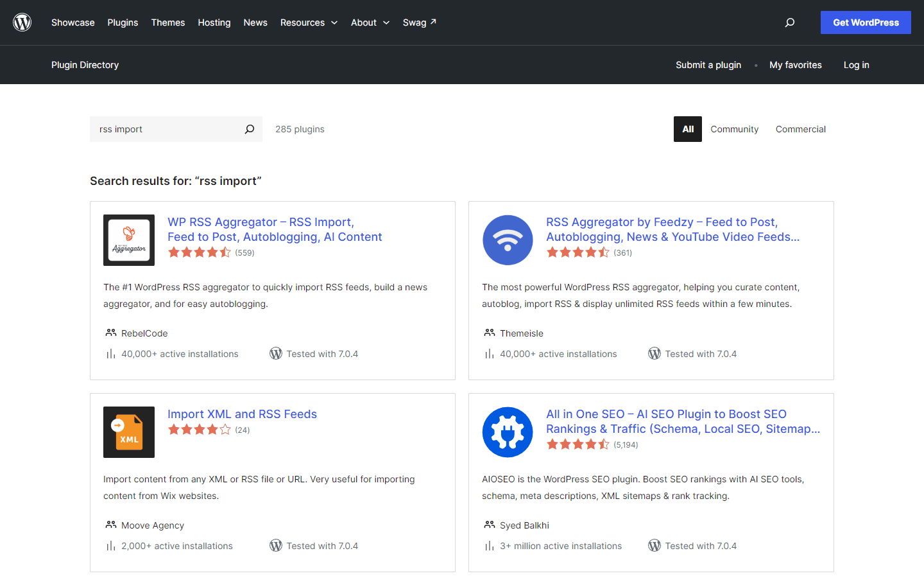The image size is (924, 578).
Task: Open RSS Aggregator by Feedzy title link
Action: 673,229
